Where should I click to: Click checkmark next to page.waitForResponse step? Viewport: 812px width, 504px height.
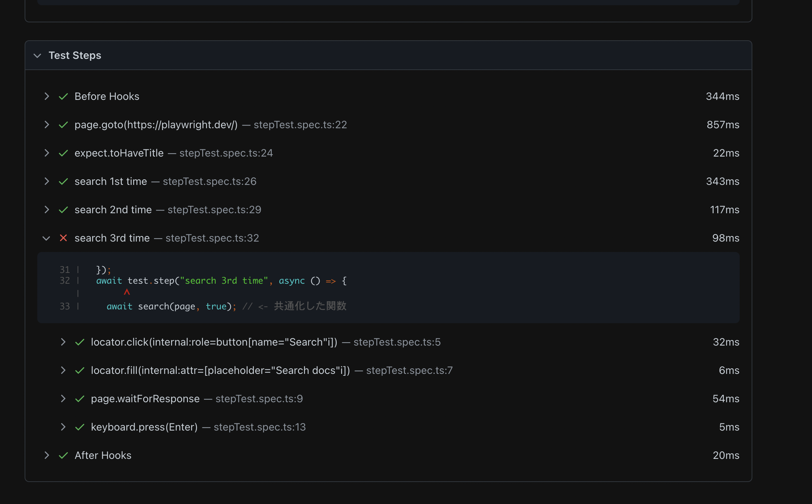point(80,399)
